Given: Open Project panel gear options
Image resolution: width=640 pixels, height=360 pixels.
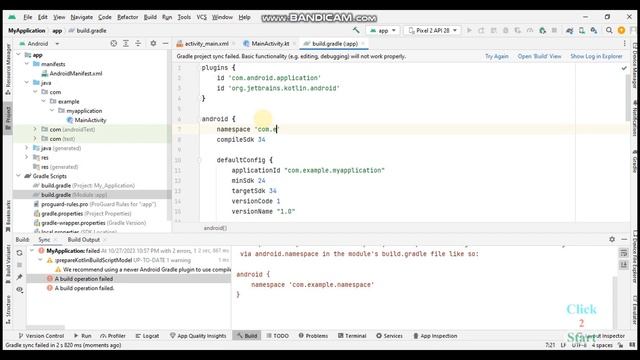Looking at the screenshot, I should pos(153,43).
